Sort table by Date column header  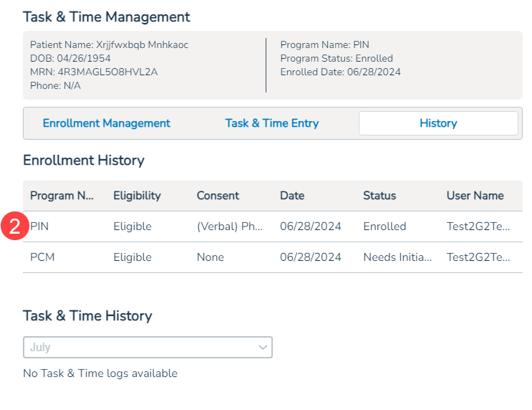click(x=292, y=196)
